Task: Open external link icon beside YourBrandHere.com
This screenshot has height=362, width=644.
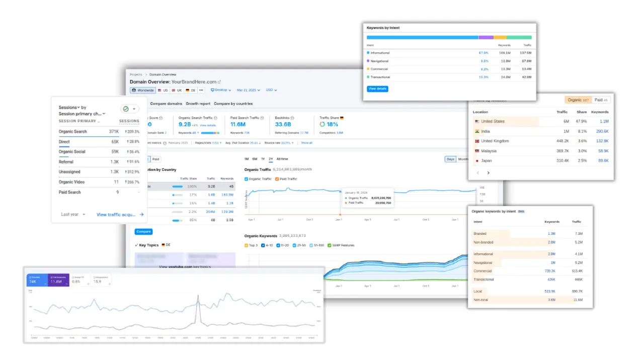Action: (x=219, y=82)
